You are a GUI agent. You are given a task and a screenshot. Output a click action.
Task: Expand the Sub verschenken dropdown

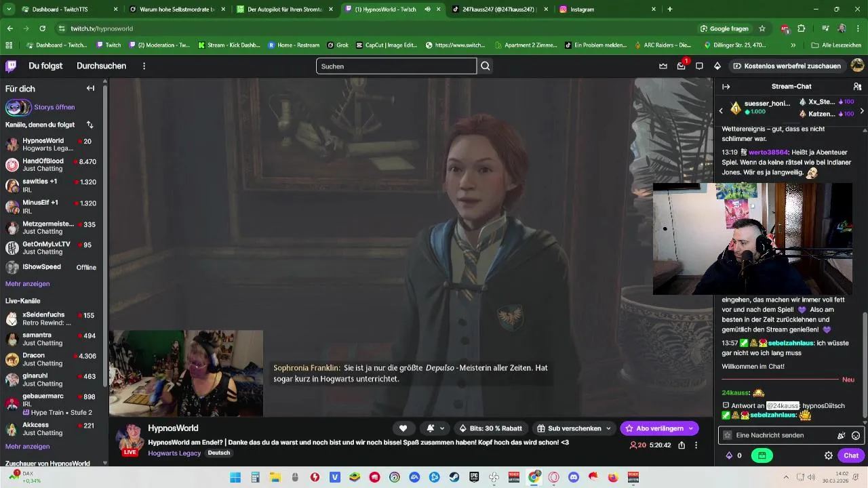pyautogui.click(x=608, y=428)
